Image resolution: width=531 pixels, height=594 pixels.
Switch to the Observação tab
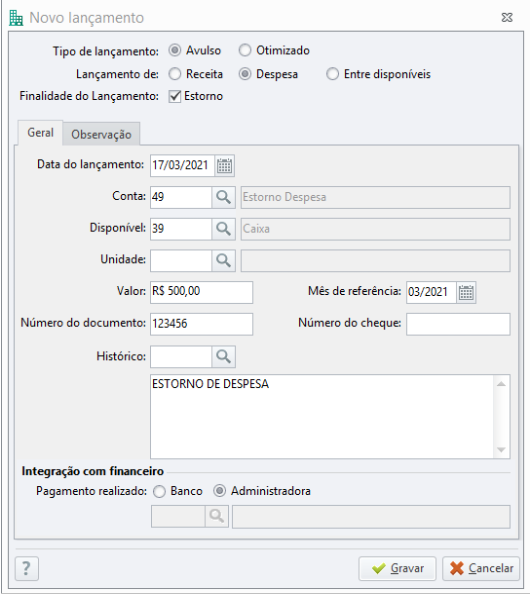[x=102, y=134]
